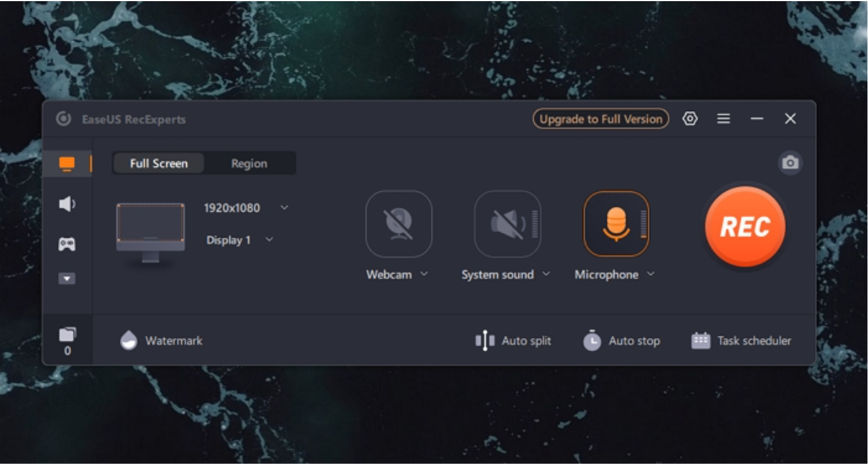Viewport: 868px width, 464px height.
Task: Open Auto stop settings
Action: pos(622,341)
